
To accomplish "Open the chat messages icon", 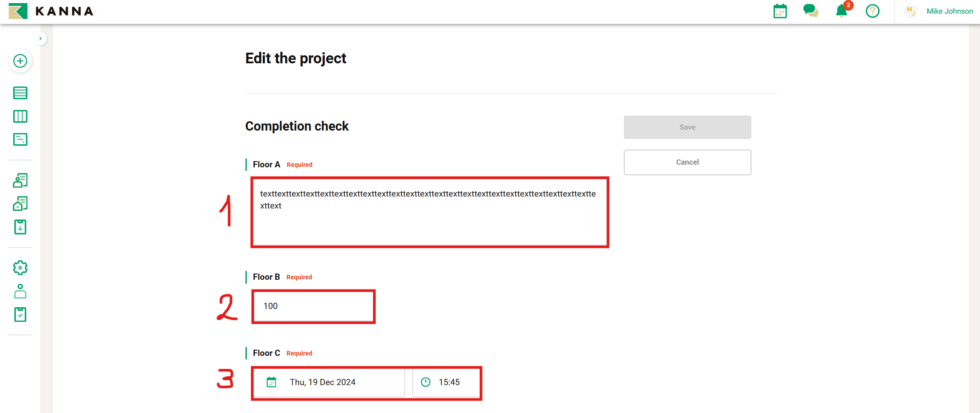I will tap(810, 11).
